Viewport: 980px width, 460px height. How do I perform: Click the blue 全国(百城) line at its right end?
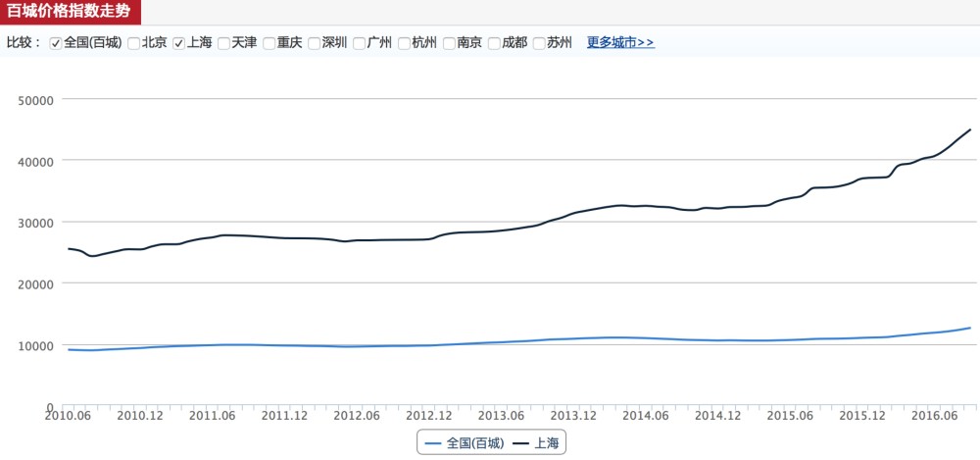[x=969, y=328]
